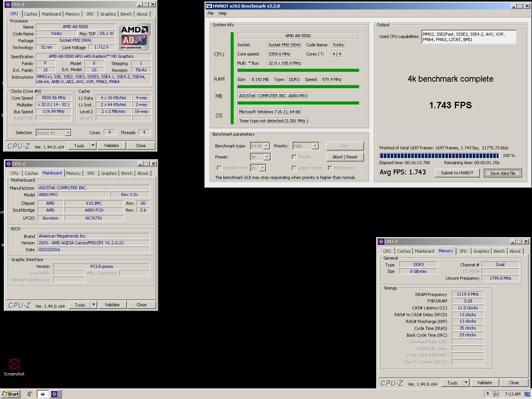The height and width of the screenshot is (399, 532).
Task: Click the grayed-out Run button
Action: click(x=345, y=146)
